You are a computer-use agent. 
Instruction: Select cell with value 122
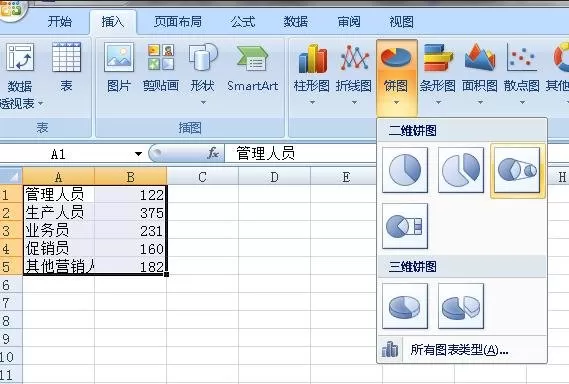131,195
